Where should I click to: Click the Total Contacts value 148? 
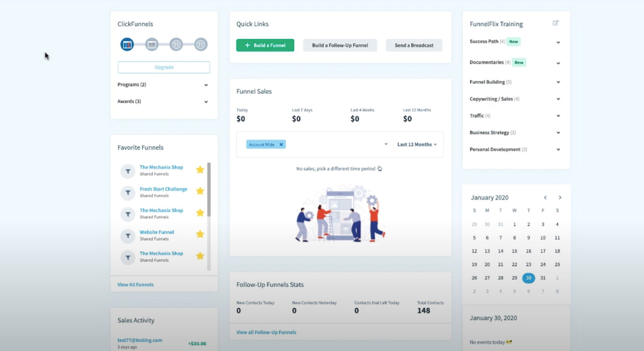pyautogui.click(x=423, y=311)
